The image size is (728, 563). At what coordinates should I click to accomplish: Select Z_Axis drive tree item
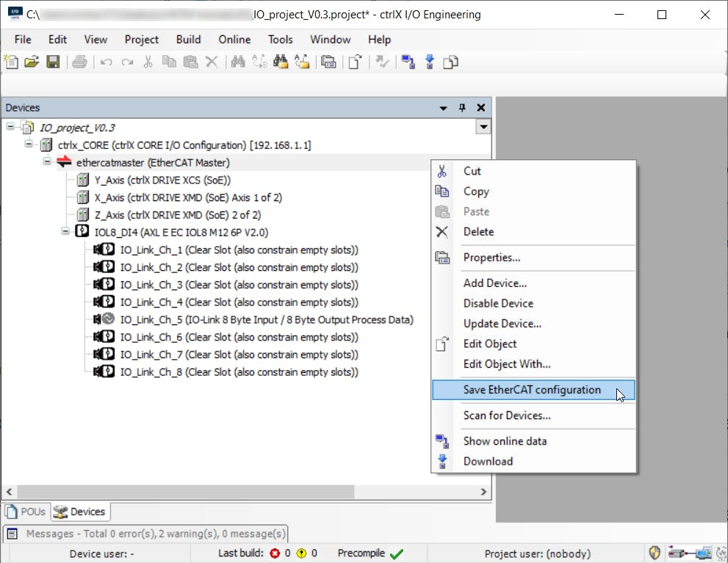pos(178,215)
